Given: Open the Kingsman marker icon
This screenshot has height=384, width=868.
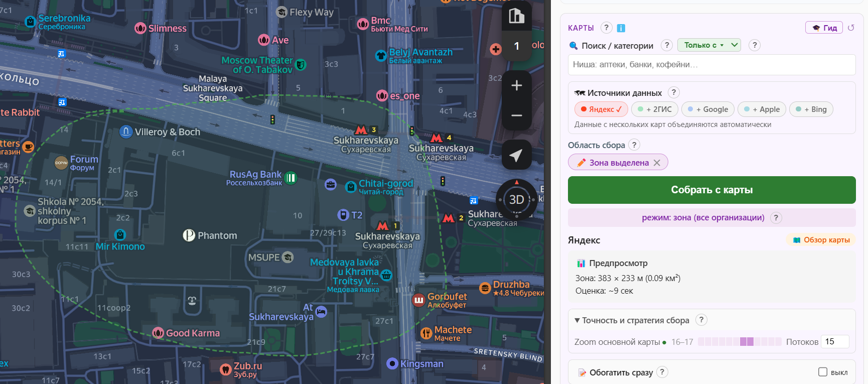Looking at the screenshot, I should 392,363.
